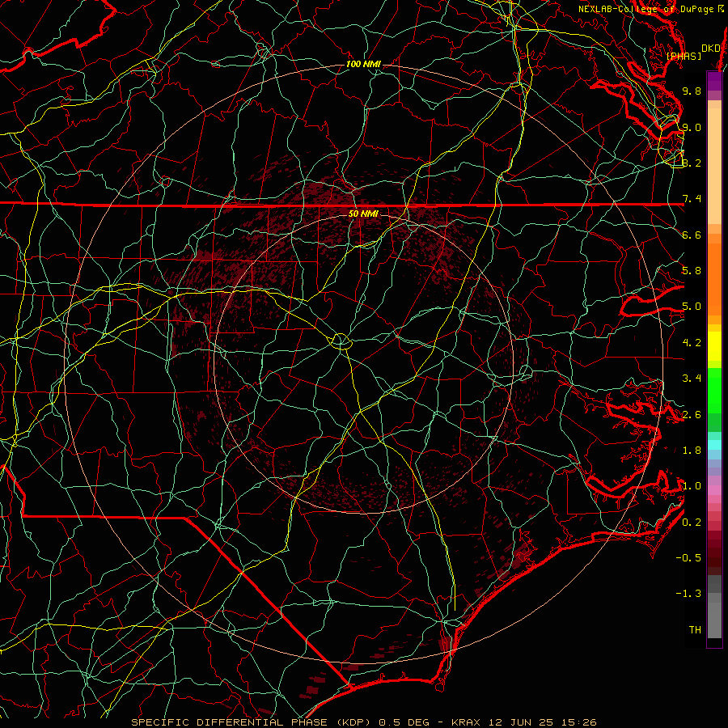The height and width of the screenshot is (728, 728).
Task: Click the SPECIFIC DIFFERENTIAL PHASE (KDP) caption
Action: point(252,722)
